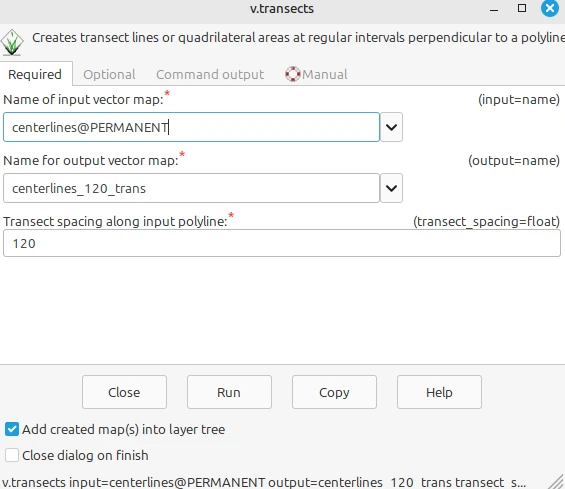Viewport: 565px width, 489px height.
Task: Uncheck Add created map(s) into layer tree
Action: 12,429
